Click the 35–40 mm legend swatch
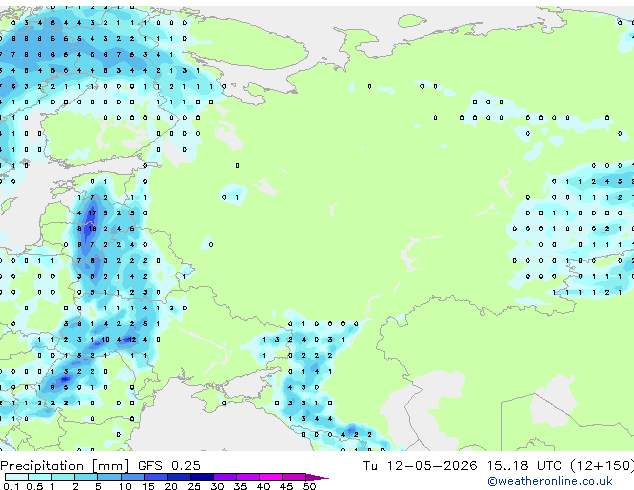 247,477
